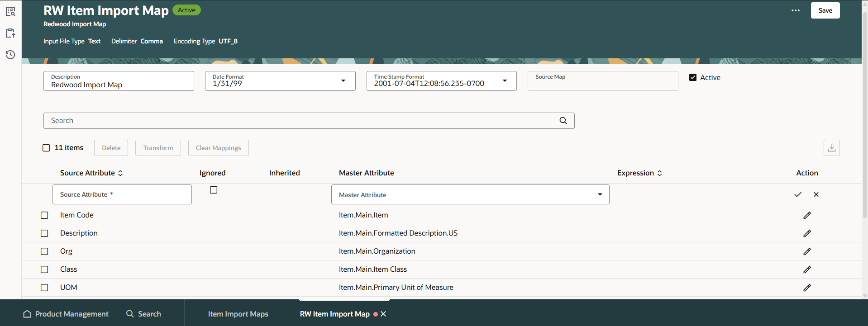Edit the Description row pencil
This screenshot has width=868, height=326.
pyautogui.click(x=807, y=233)
